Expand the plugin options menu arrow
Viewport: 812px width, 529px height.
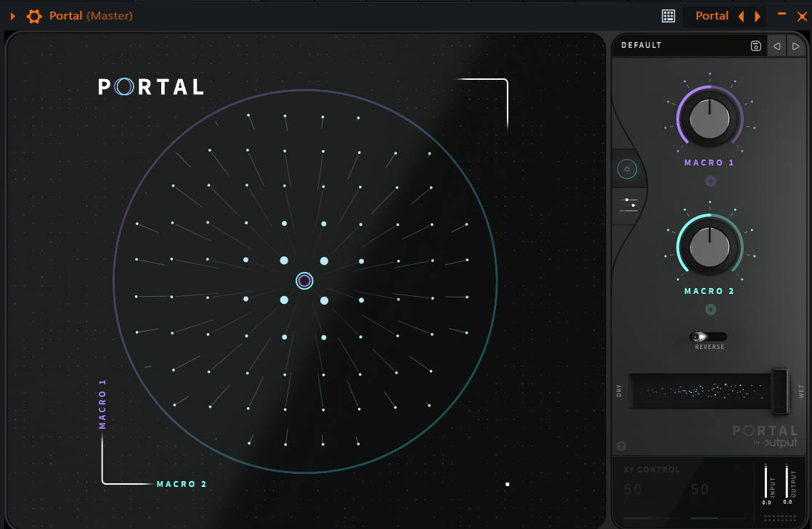[12, 16]
